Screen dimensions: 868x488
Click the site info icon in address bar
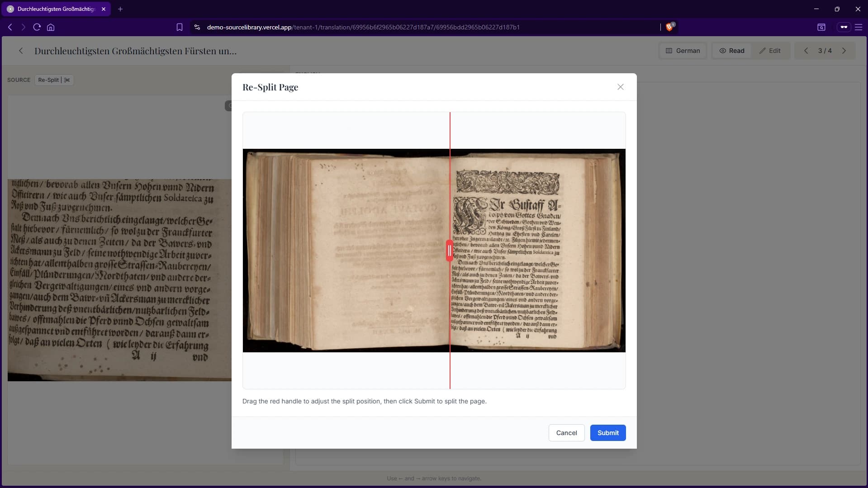197,27
